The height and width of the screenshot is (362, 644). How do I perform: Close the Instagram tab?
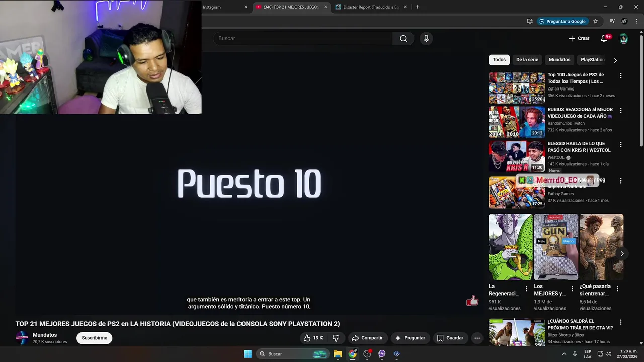[x=246, y=7]
